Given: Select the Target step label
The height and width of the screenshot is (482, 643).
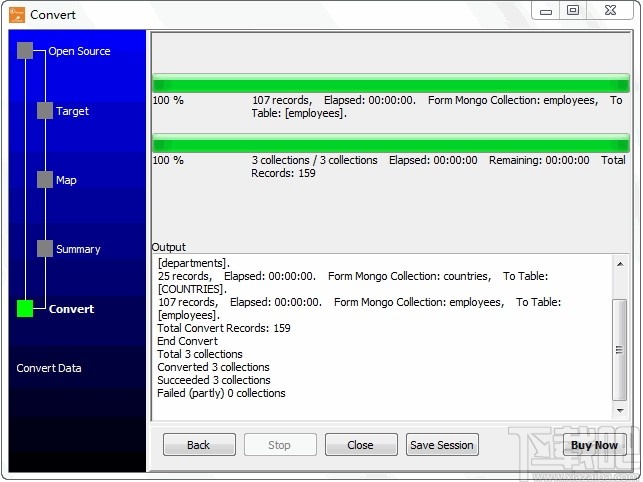Looking at the screenshot, I should [72, 111].
